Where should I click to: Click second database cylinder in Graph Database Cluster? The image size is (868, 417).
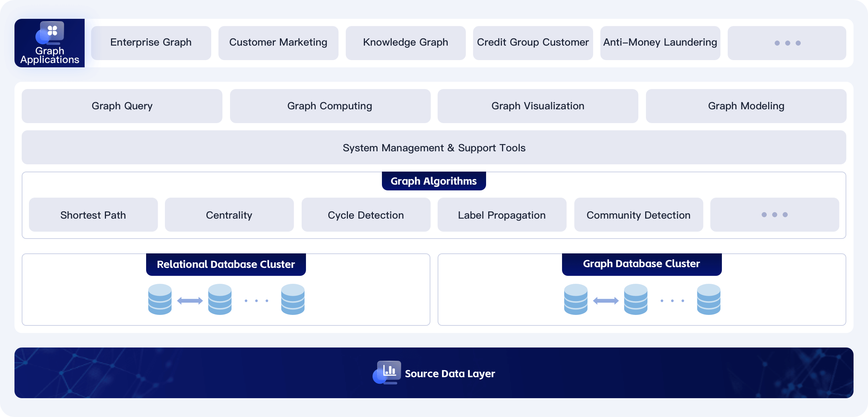636,299
